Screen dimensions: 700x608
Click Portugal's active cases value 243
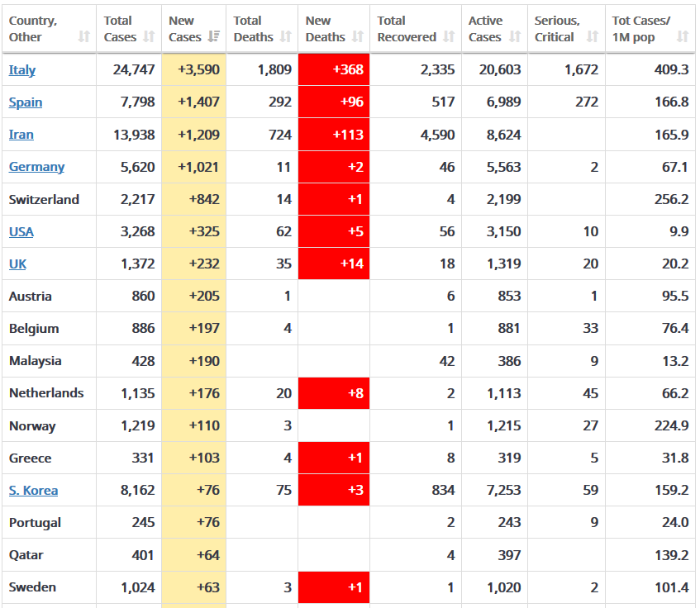tap(509, 522)
